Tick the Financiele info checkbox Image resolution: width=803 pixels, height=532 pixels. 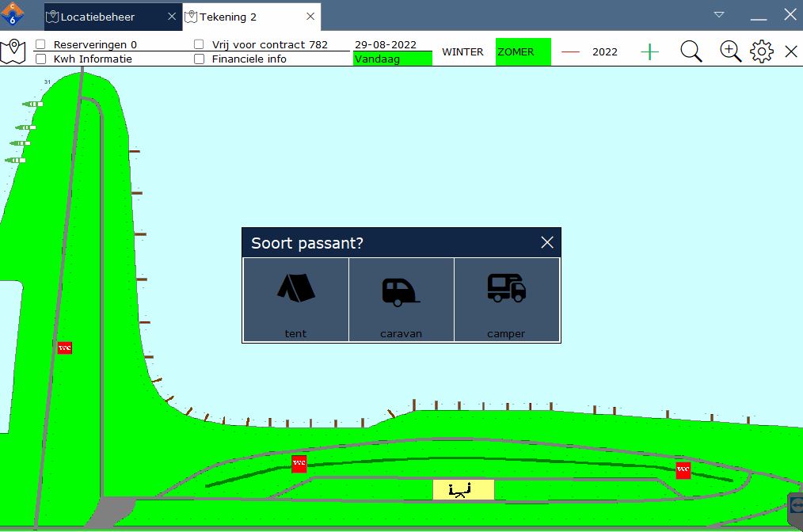pyautogui.click(x=199, y=59)
